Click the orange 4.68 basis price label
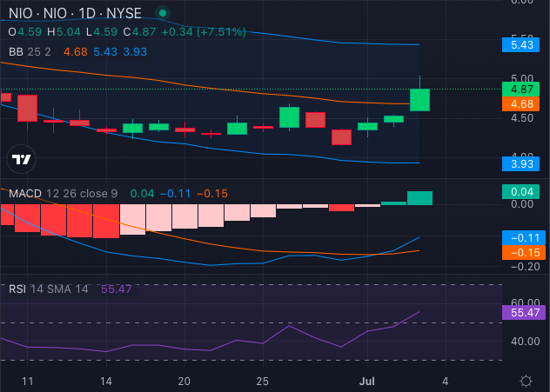The image size is (550, 392). pos(521,104)
